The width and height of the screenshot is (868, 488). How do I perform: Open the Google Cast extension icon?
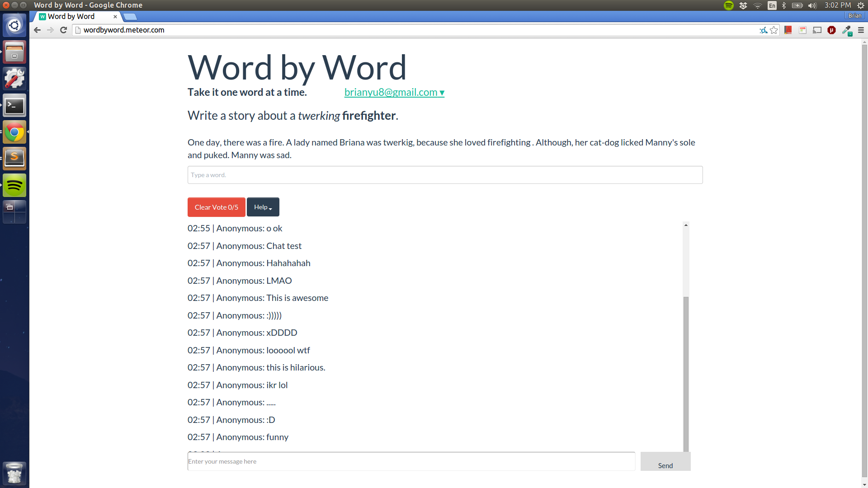(817, 30)
